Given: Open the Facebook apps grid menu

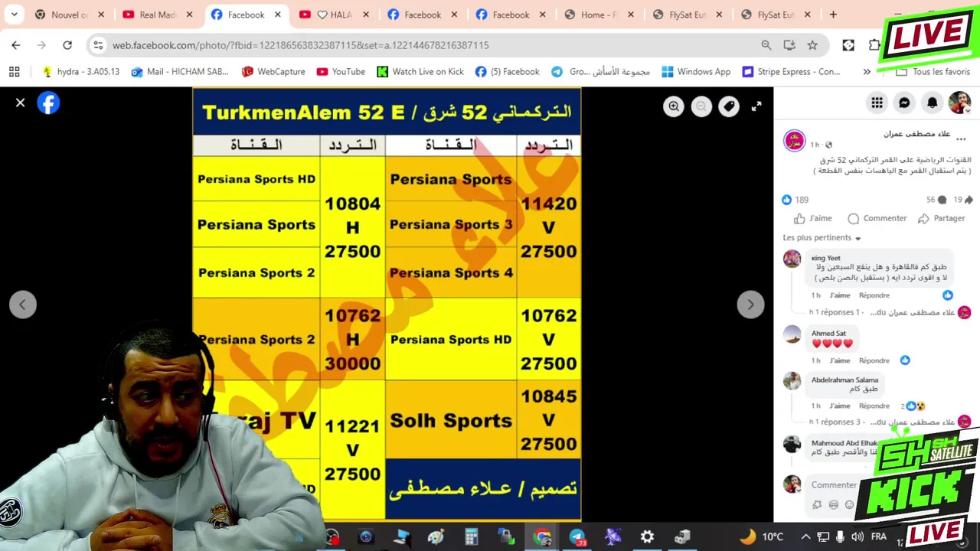Looking at the screenshot, I should click(877, 103).
